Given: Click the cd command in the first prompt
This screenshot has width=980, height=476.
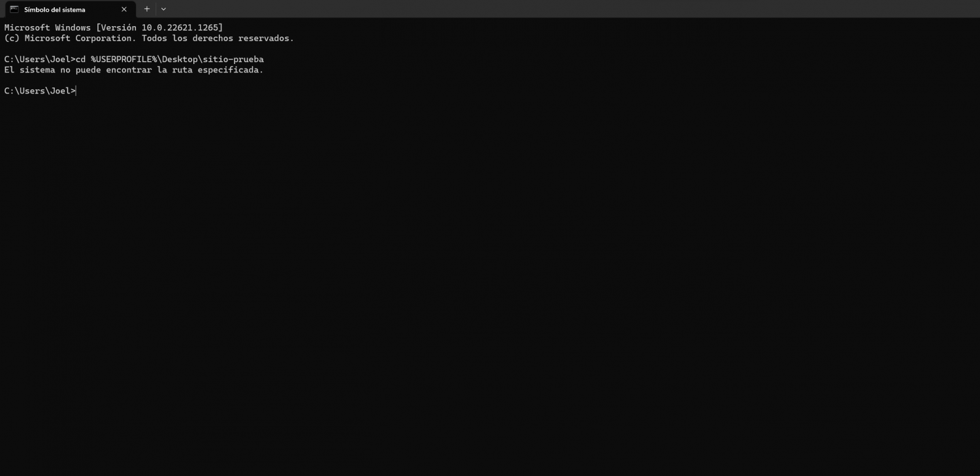Looking at the screenshot, I should [80, 59].
